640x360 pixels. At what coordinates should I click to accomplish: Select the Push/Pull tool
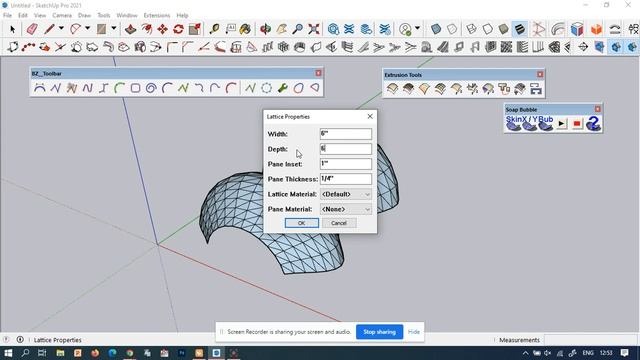(x=131, y=29)
